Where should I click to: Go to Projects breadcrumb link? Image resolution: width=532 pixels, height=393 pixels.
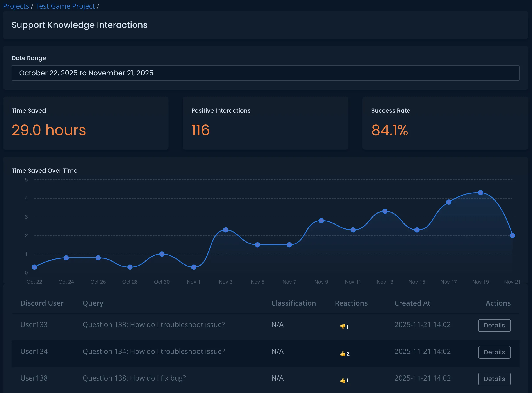(16, 6)
